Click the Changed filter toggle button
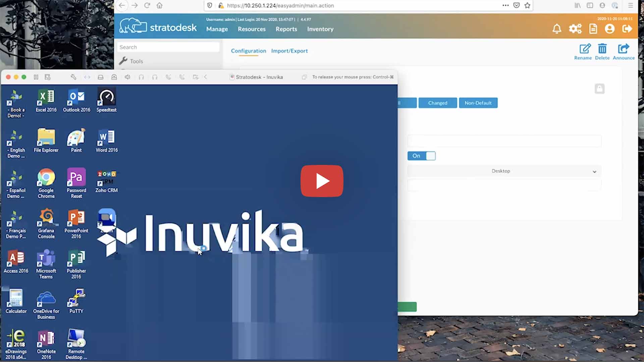644x362 pixels. pos(437,103)
